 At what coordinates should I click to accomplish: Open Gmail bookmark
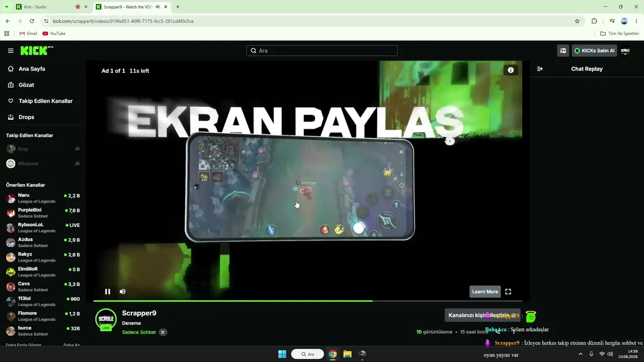point(28,34)
